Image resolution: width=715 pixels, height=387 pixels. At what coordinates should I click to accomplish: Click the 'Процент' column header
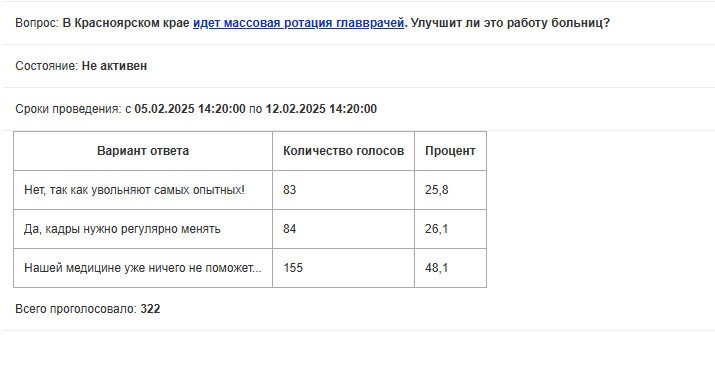[x=450, y=151]
